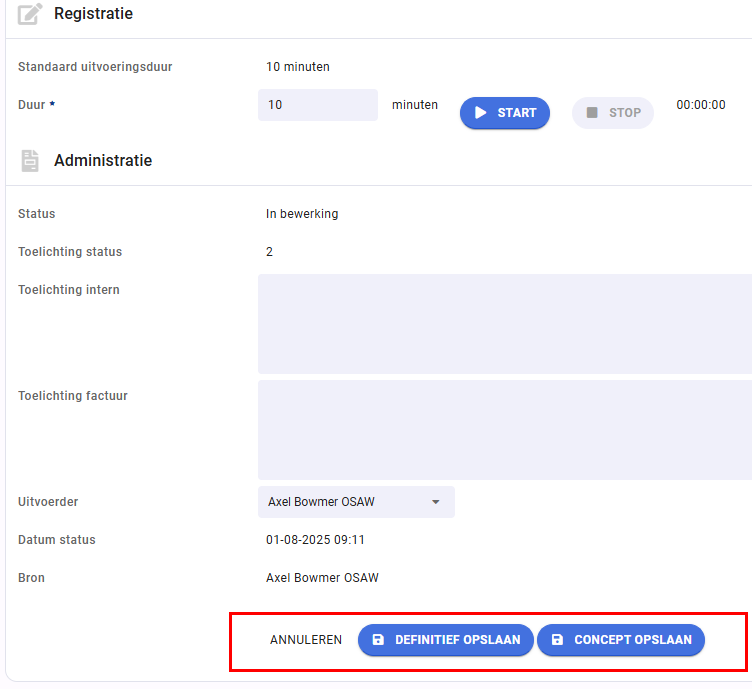Stop the running timer
Screen dimensions: 752x689
coord(612,113)
